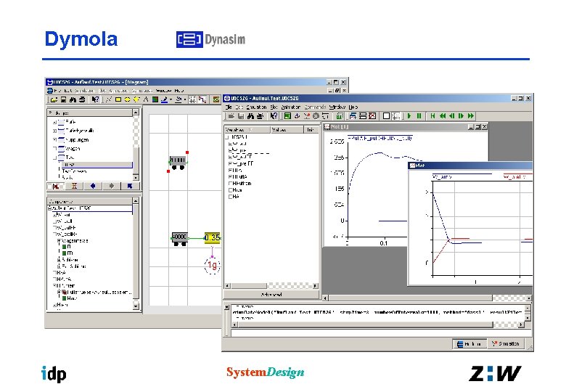566x392 pixels.
Task: Click the red flag button under package browser
Action: [x=56, y=187]
